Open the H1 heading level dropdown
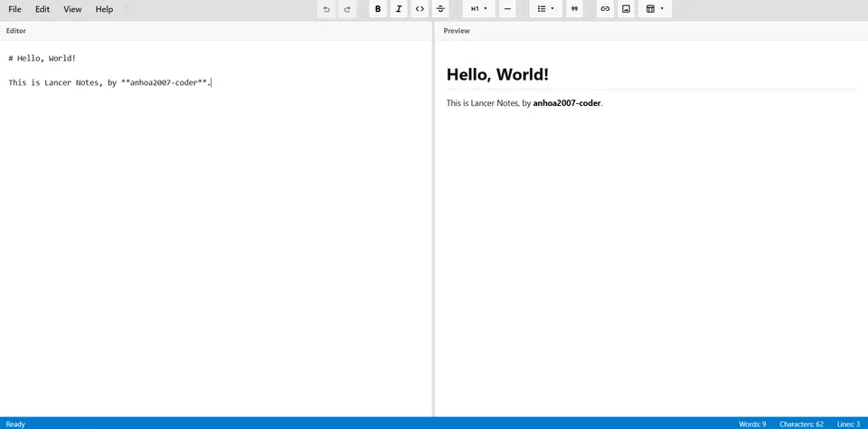This screenshot has height=429, width=868. pos(479,9)
